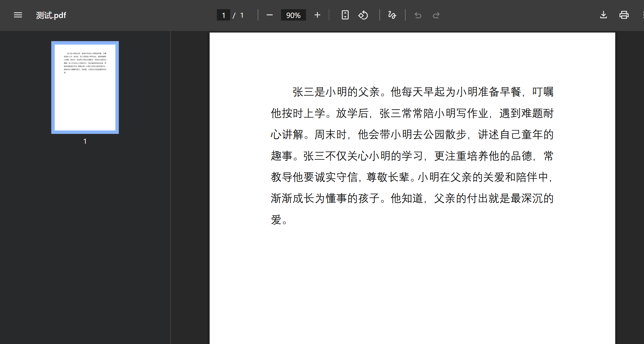Viewport: 644px width, 344px height.
Task: Rotate the document counterclockwise
Action: (363, 15)
